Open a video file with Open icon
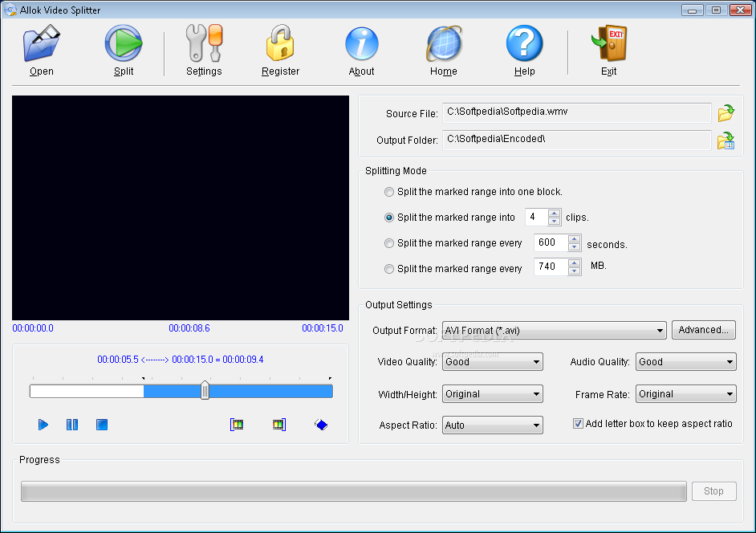 coord(42,44)
